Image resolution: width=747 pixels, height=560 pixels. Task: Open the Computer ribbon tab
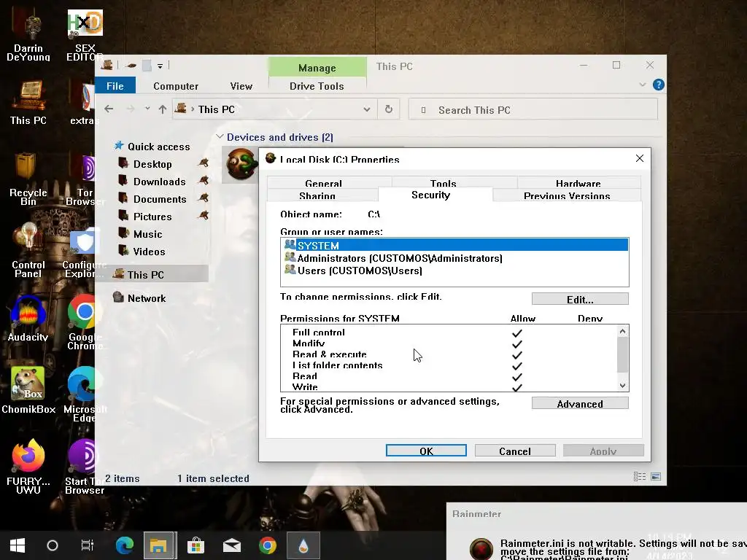pyautogui.click(x=176, y=86)
